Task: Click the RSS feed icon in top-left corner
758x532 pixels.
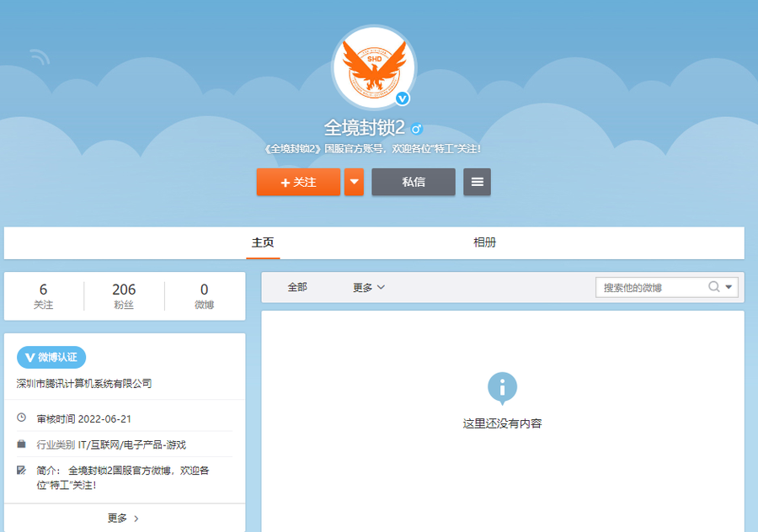Action: point(40,55)
